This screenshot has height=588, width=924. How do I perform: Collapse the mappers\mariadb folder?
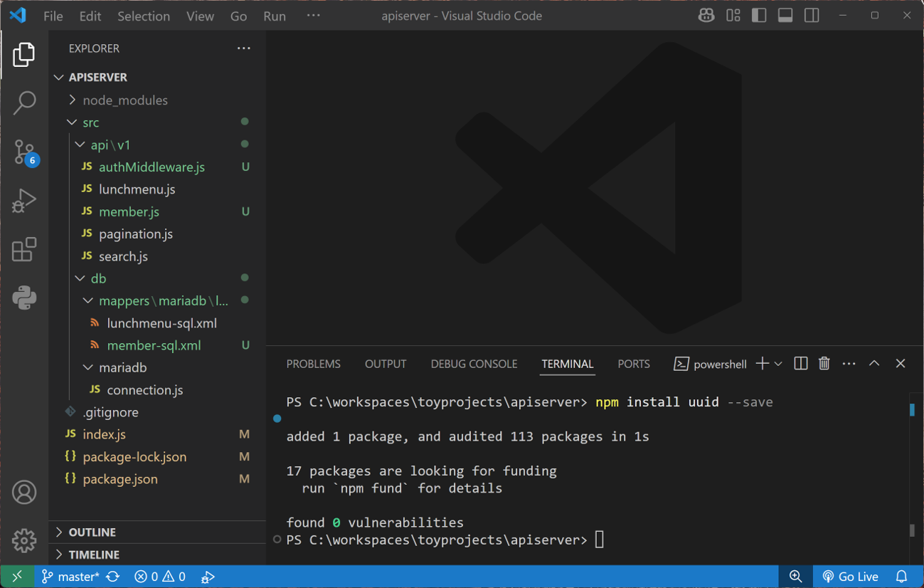point(157,300)
